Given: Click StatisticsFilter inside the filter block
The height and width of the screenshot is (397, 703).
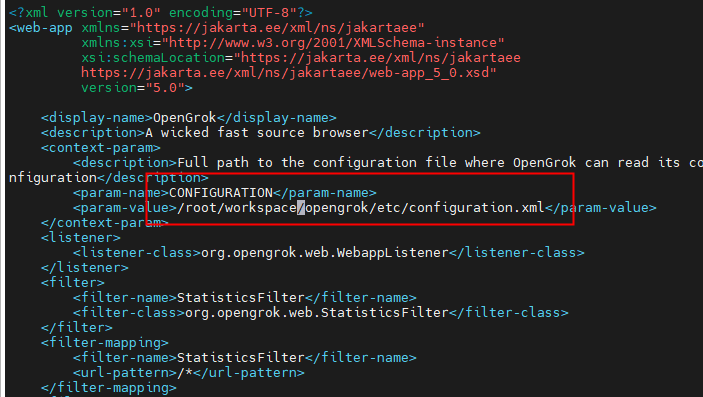Looking at the screenshot, I should pos(241,297).
